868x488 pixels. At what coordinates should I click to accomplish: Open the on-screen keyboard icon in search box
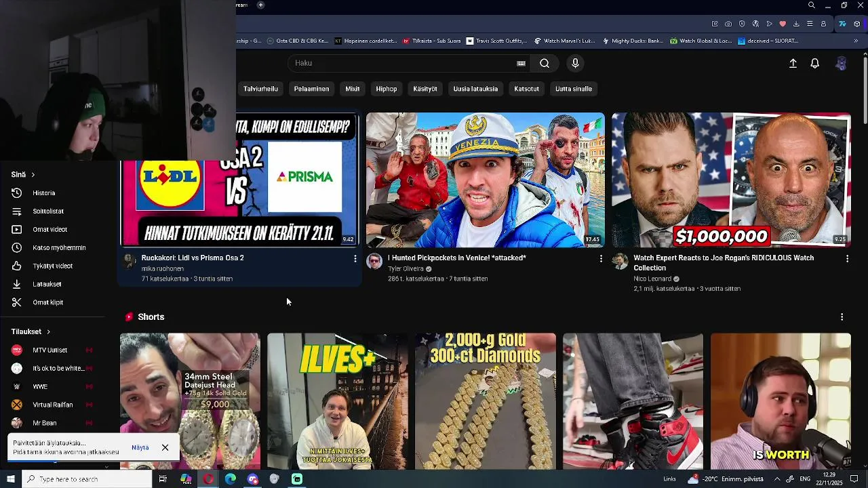click(x=521, y=63)
